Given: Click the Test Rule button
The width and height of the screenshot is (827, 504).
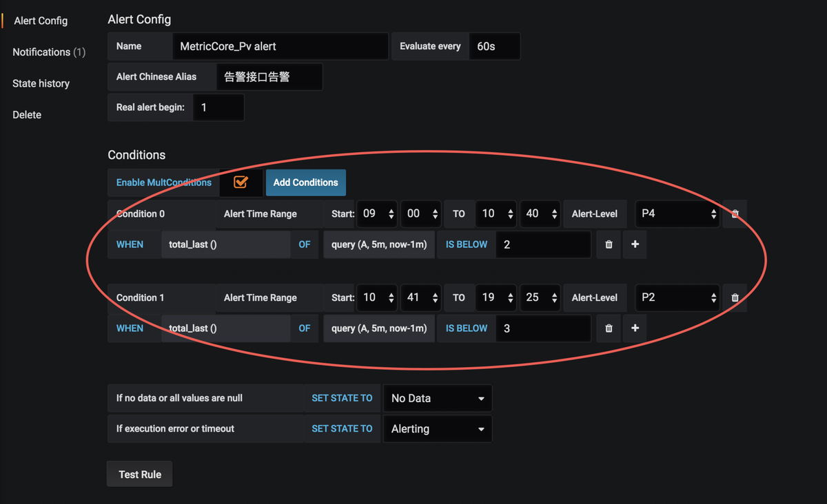Looking at the screenshot, I should (140, 474).
